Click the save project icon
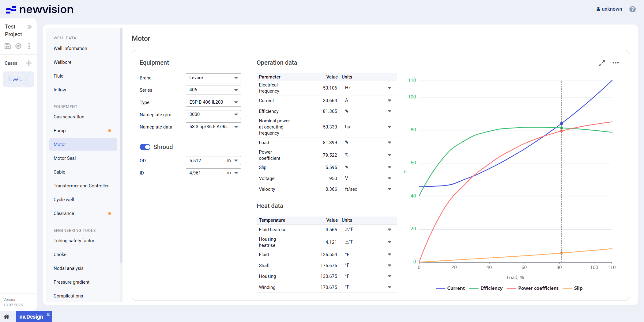 (8, 46)
